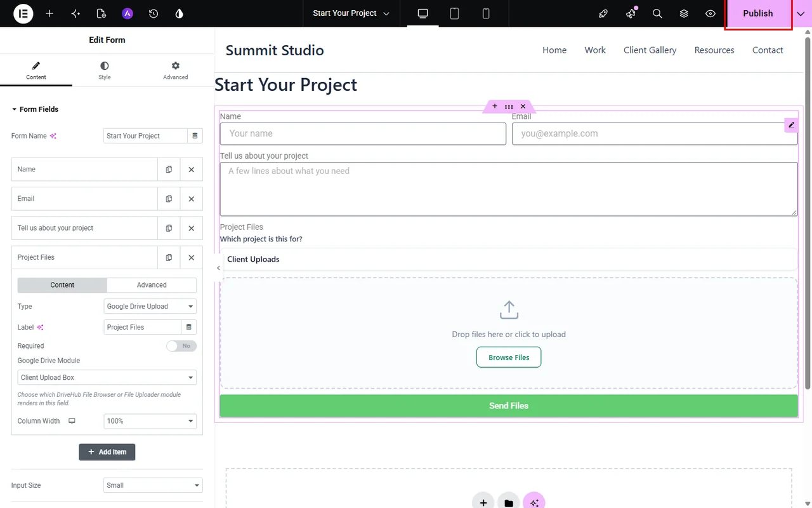Switch to the Style tab
The width and height of the screenshot is (812, 508).
(105, 70)
